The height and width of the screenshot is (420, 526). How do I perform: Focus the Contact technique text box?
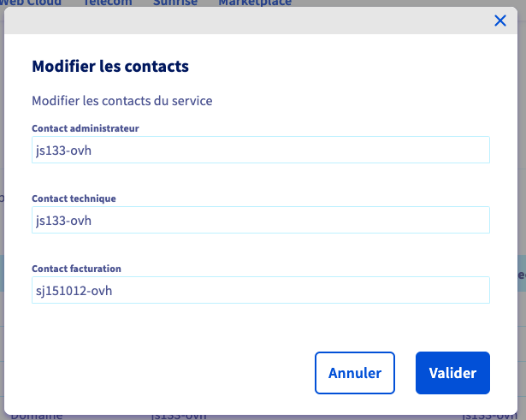tap(261, 220)
